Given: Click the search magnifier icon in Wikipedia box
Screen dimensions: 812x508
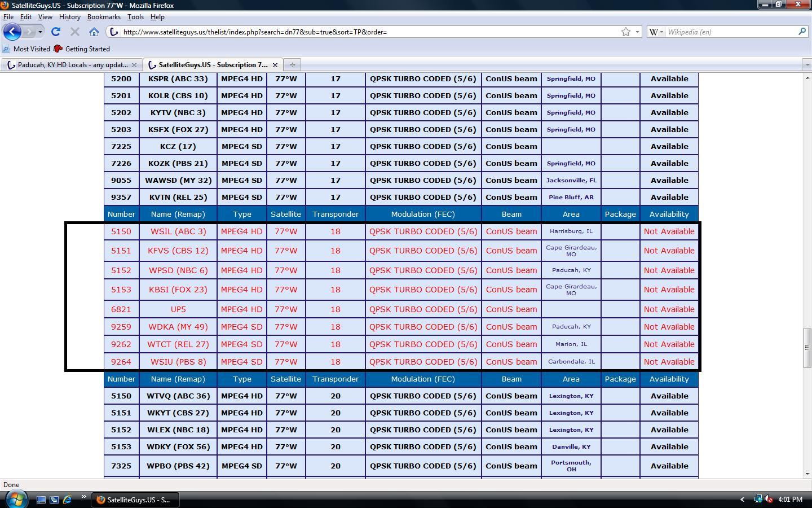Looking at the screenshot, I should [802, 32].
